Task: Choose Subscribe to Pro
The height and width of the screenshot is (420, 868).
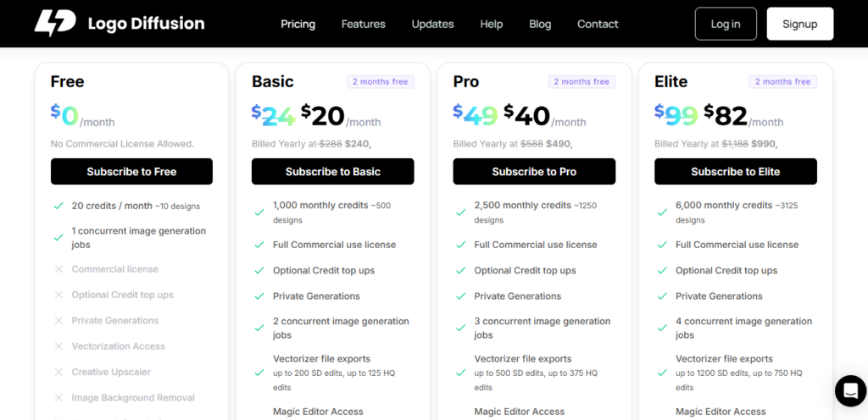Action: coord(534,171)
